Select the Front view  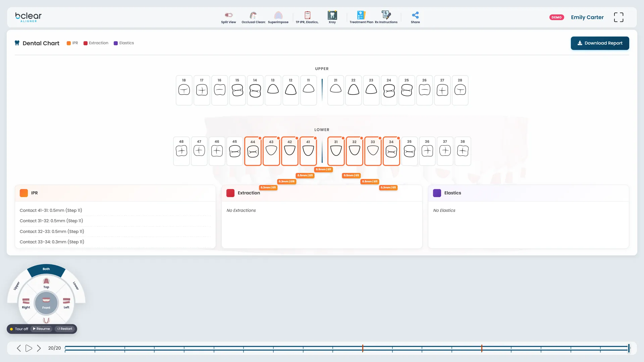(x=46, y=303)
